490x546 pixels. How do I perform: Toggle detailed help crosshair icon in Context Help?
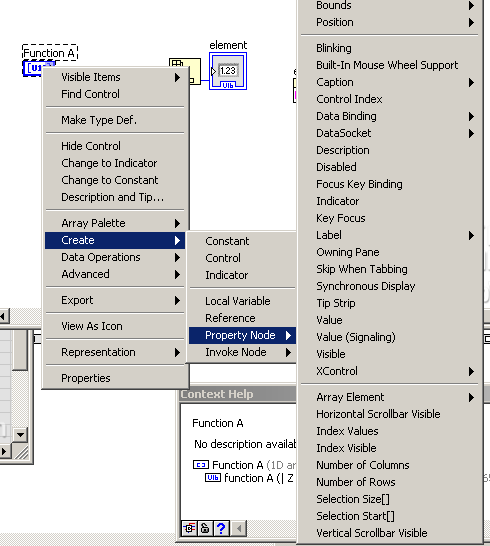[189, 528]
